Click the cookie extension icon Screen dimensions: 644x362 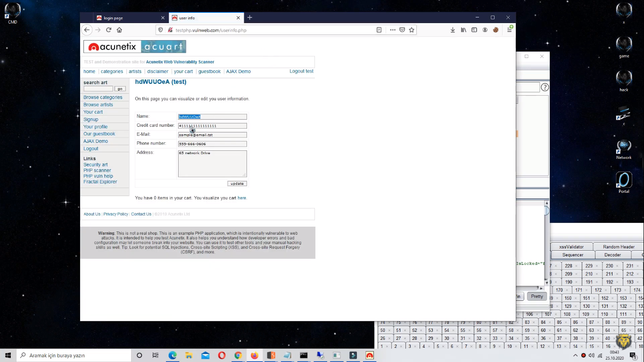coord(496,30)
